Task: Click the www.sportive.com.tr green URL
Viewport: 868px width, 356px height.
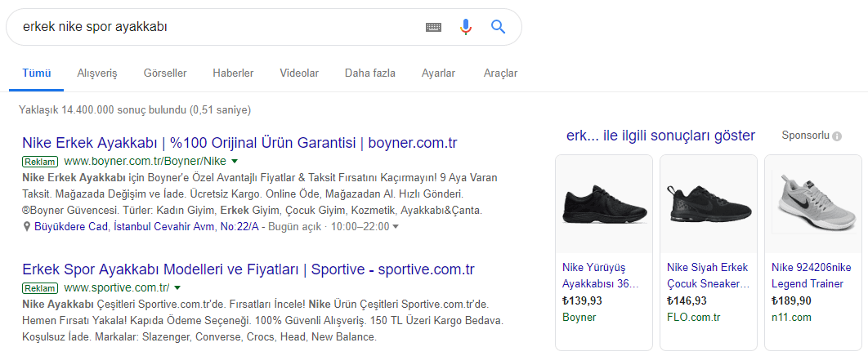Action: 116,288
